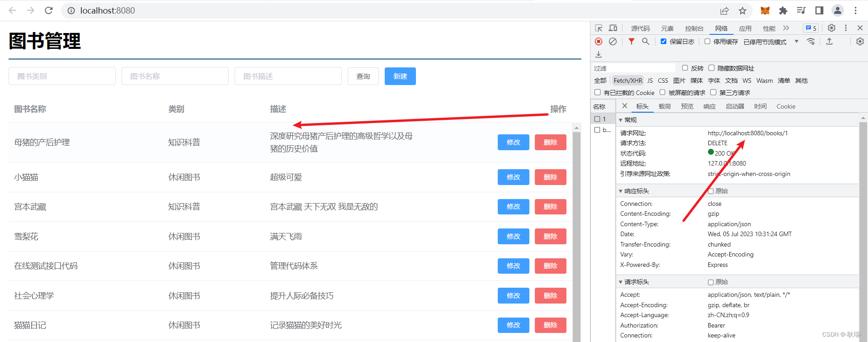Toggle device toolbar emulation icon

pos(613,28)
